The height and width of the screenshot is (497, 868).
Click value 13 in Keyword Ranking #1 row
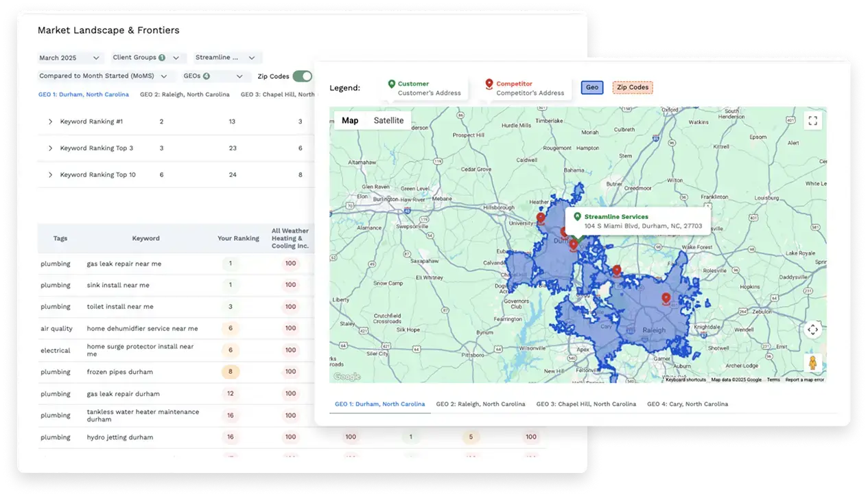tap(232, 122)
